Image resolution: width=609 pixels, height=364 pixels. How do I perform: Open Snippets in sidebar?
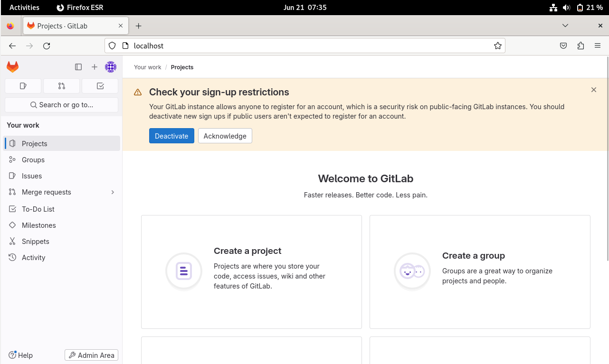click(x=62, y=241)
